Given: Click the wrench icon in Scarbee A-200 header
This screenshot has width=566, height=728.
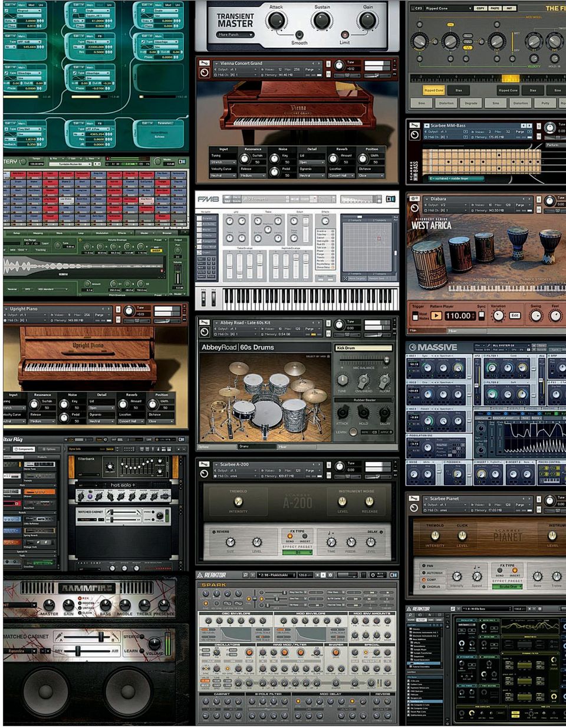Looking at the screenshot, I should 205,464.
